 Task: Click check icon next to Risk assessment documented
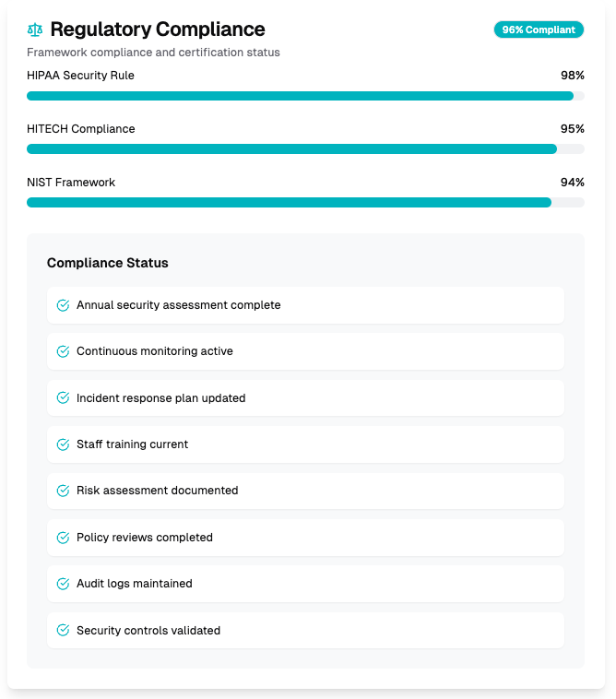click(63, 491)
